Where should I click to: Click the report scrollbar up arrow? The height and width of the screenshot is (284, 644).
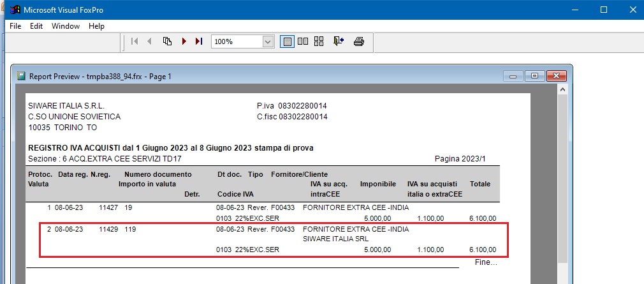tap(562, 89)
